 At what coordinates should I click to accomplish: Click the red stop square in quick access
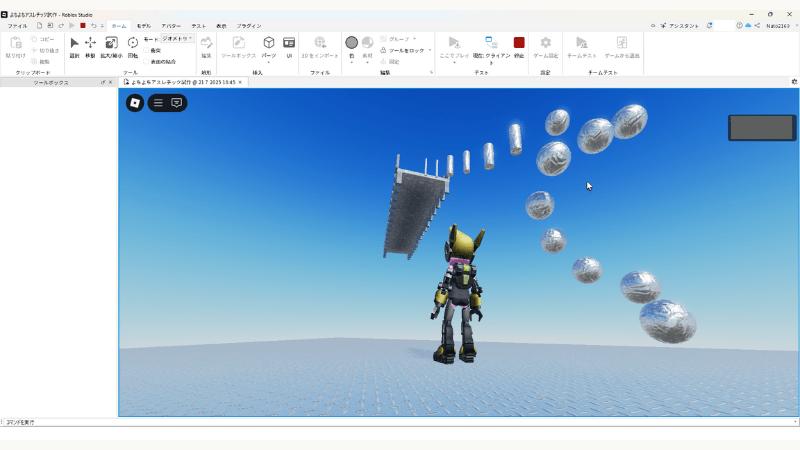83,26
